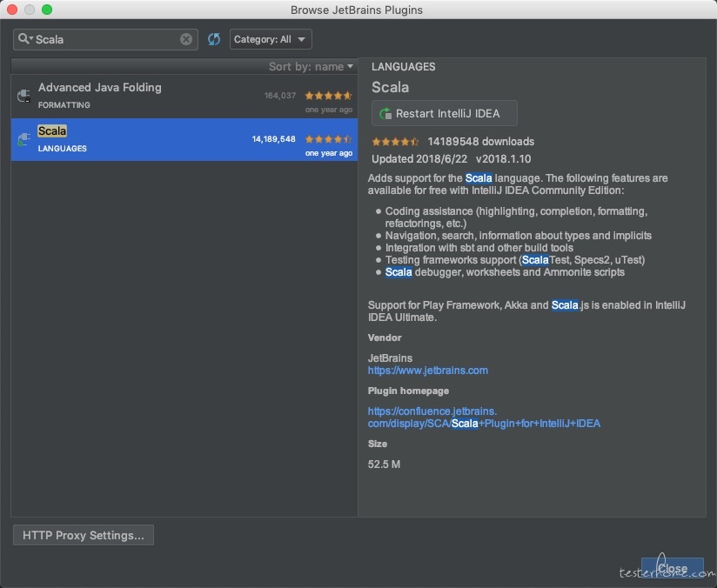This screenshot has height=588, width=717.
Task: Click the star rating of Advanced Java Folding
Action: click(x=328, y=96)
